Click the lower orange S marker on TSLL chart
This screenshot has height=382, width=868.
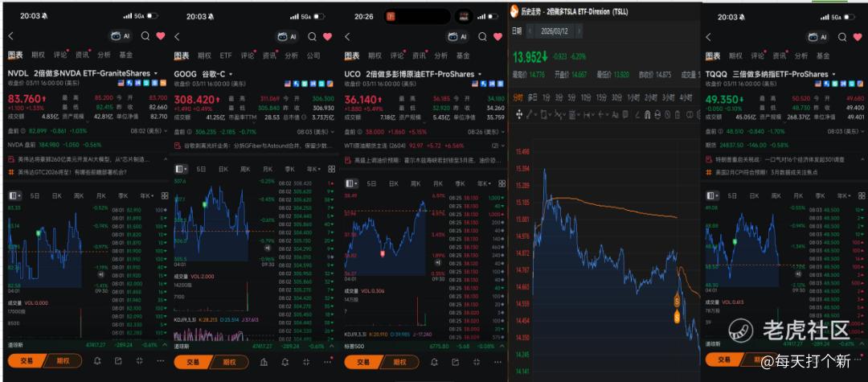[677, 317]
